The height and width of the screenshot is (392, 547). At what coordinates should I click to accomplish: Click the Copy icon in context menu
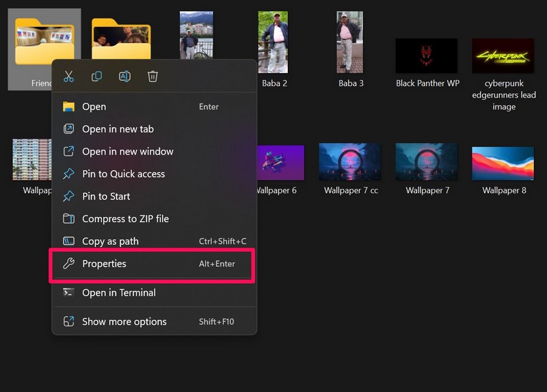96,77
